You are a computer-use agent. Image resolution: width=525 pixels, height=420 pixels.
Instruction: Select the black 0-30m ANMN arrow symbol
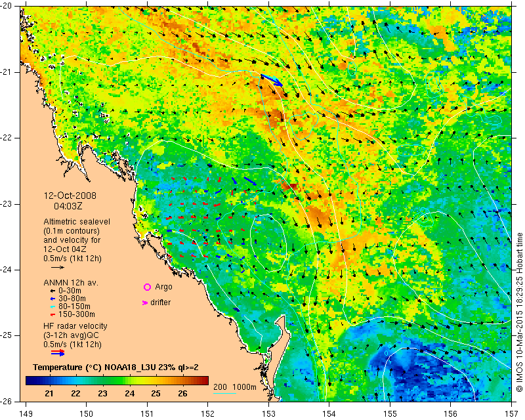pyautogui.click(x=52, y=291)
